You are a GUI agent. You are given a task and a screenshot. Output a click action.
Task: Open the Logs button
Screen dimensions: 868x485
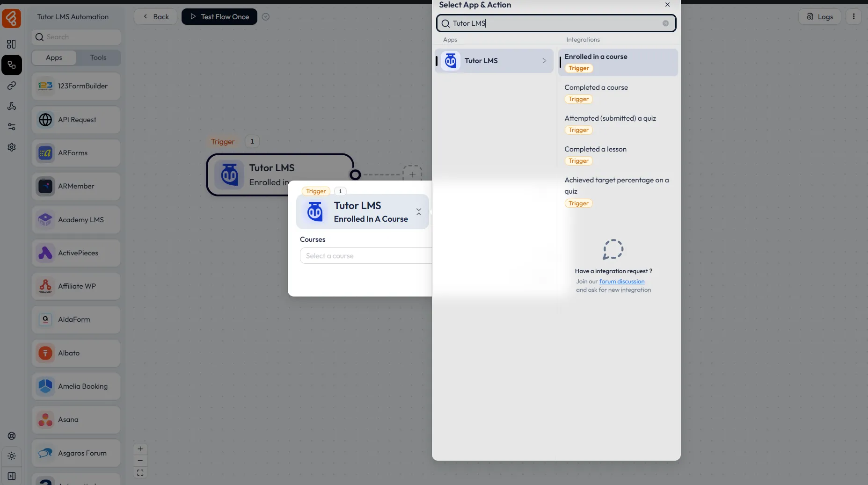pos(820,17)
